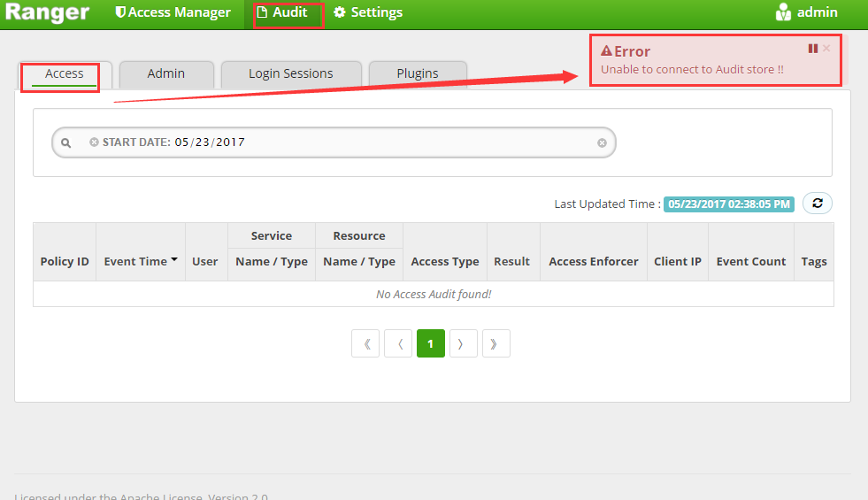Viewport: 868px width, 500px height.
Task: Click the User column header
Action: click(x=204, y=261)
